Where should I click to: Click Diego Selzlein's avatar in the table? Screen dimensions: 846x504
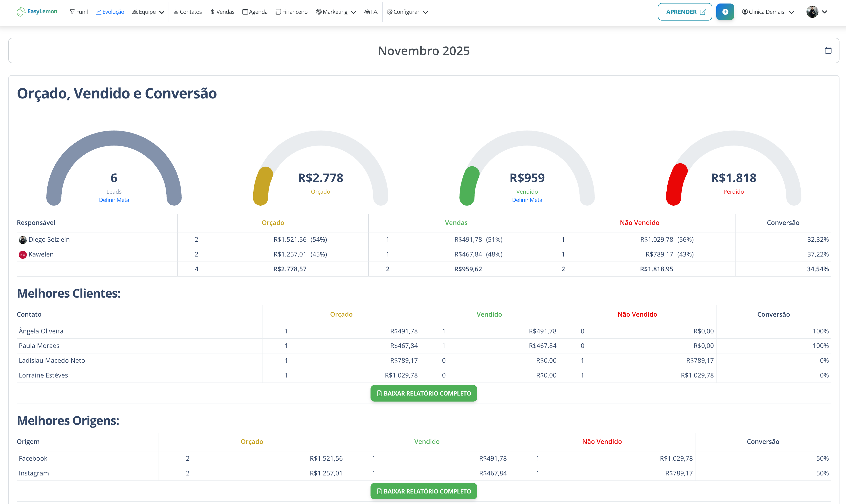point(23,240)
